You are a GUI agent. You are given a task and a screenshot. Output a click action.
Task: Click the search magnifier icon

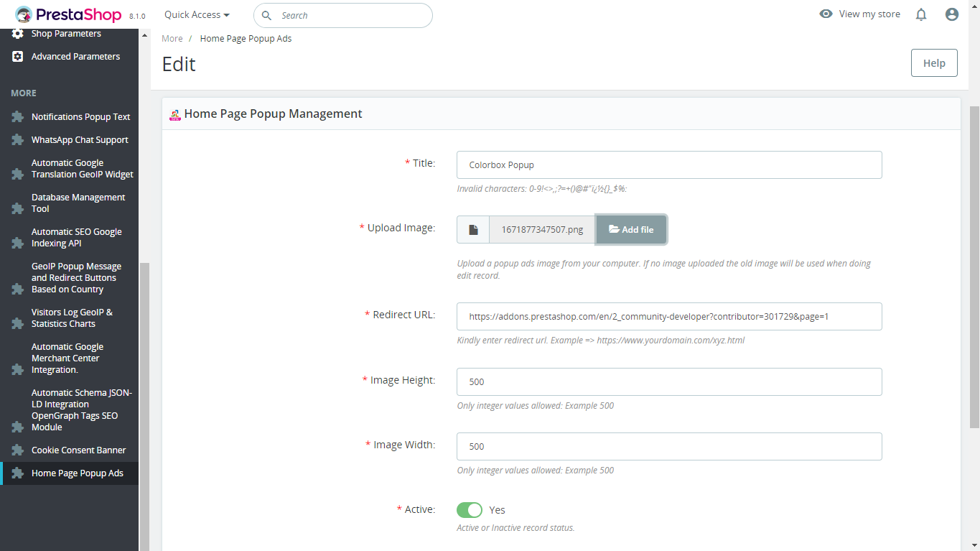[266, 15]
